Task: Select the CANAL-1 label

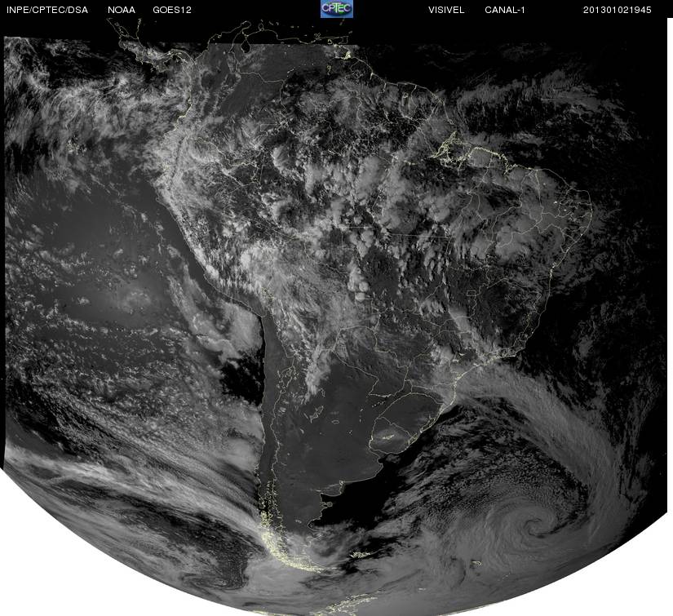Action: pos(505,10)
